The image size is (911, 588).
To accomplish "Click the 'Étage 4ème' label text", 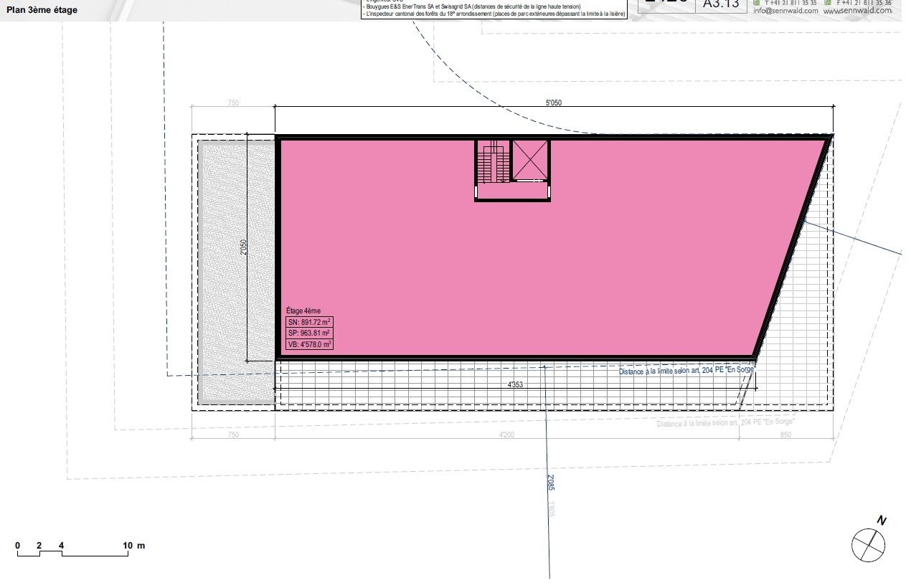I will [x=303, y=311].
